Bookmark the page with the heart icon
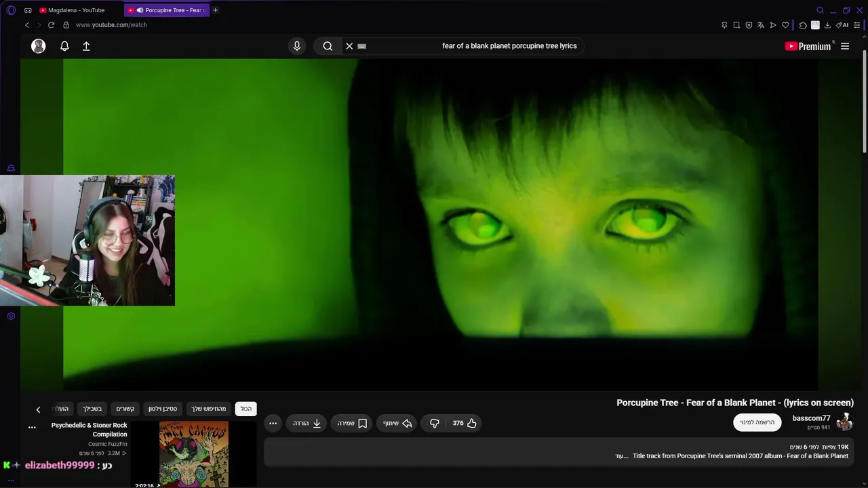Image resolution: width=868 pixels, height=488 pixels. (x=785, y=25)
